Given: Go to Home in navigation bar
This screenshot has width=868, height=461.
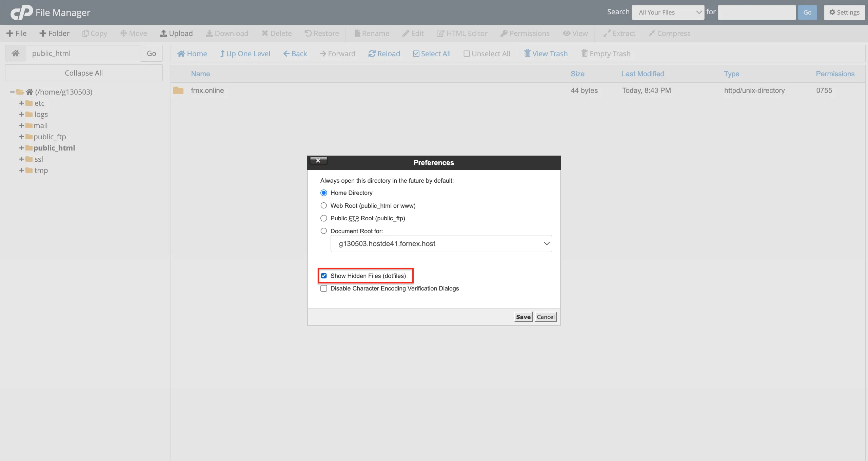Looking at the screenshot, I should click(x=192, y=54).
